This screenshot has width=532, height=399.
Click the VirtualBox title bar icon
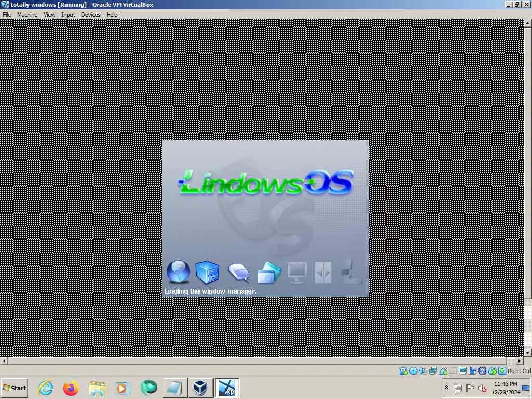coord(5,5)
